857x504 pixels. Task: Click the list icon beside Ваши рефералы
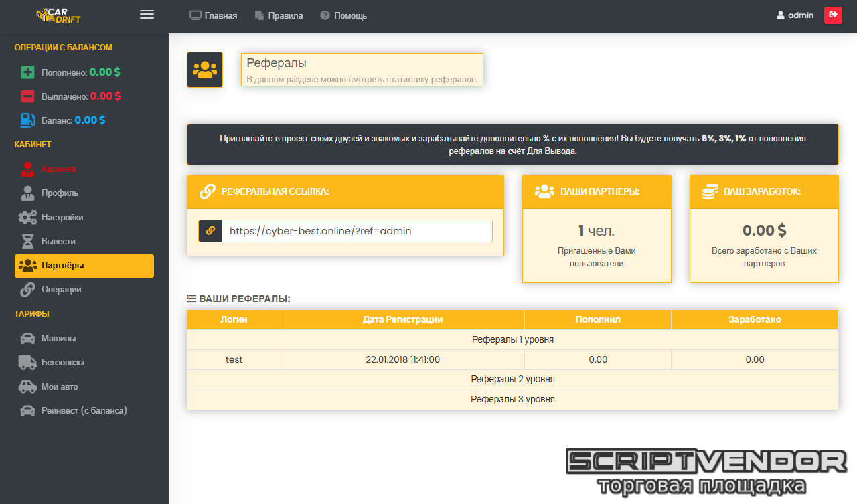tap(191, 299)
